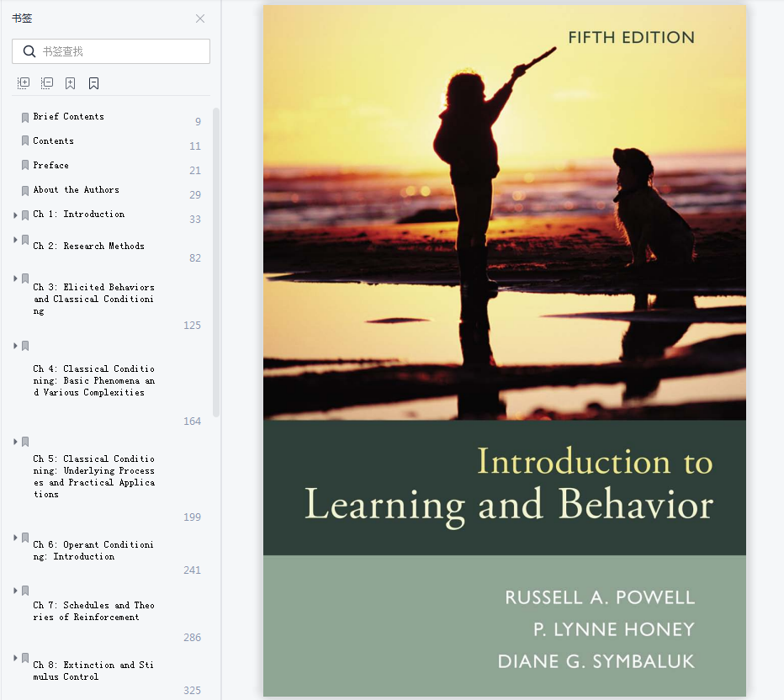Click the bookmark search field
784x700 pixels.
pyautogui.click(x=111, y=51)
